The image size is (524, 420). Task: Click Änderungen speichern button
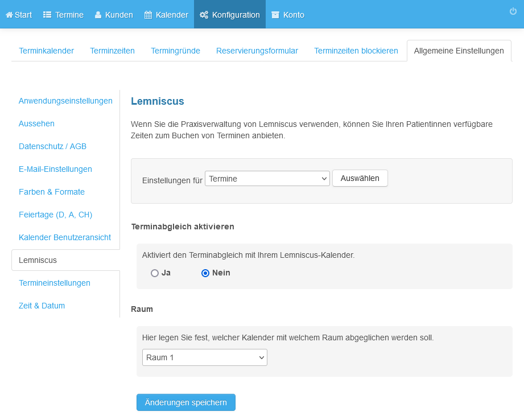pyautogui.click(x=186, y=402)
